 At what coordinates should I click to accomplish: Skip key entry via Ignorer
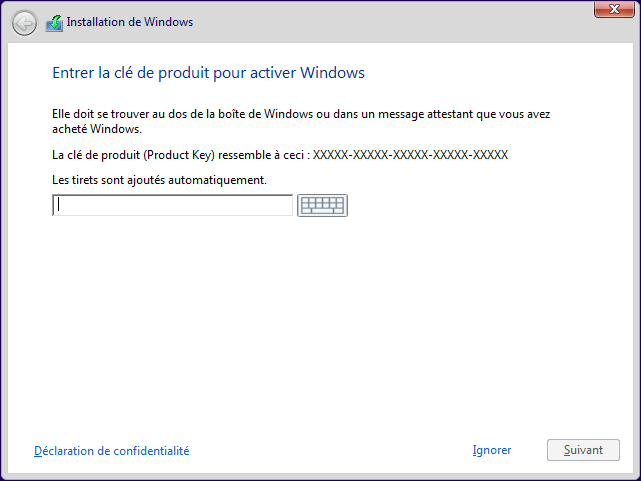pos(492,451)
